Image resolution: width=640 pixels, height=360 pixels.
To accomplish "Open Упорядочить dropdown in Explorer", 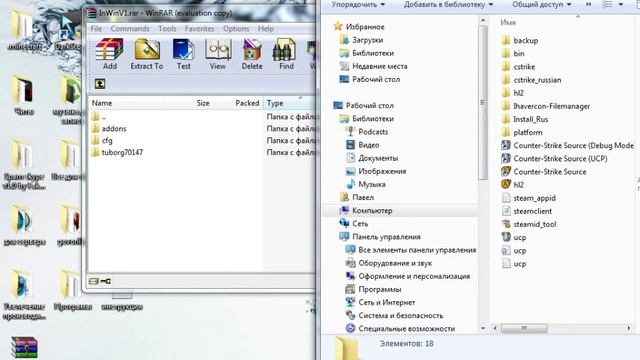I will pyautogui.click(x=358, y=4).
